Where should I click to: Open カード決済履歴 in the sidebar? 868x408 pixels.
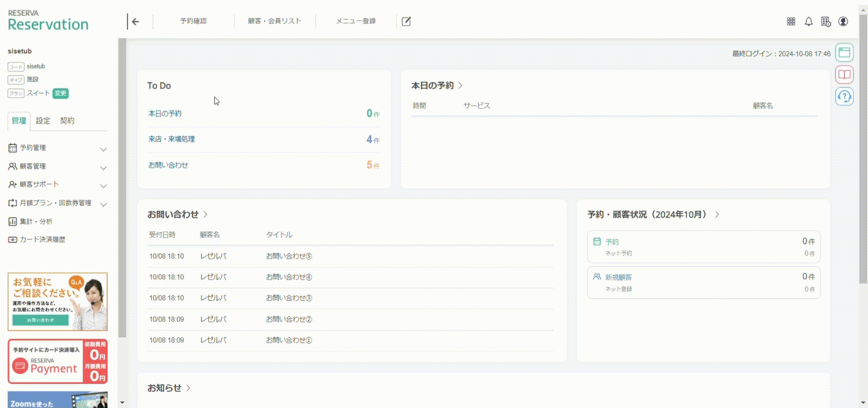pos(42,240)
